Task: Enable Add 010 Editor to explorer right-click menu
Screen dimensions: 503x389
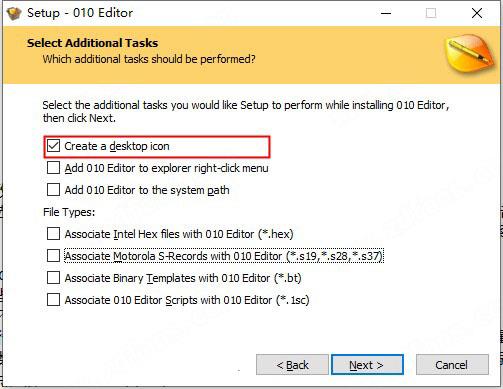Action: point(53,168)
